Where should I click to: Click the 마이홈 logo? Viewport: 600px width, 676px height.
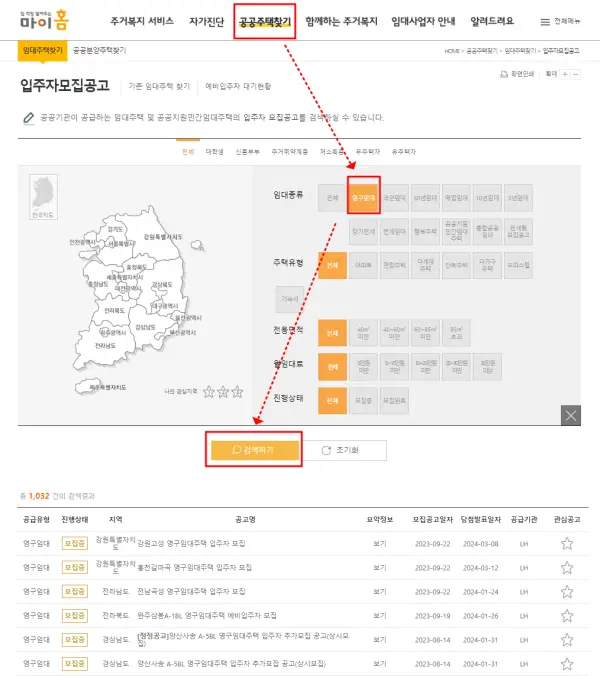click(44, 20)
